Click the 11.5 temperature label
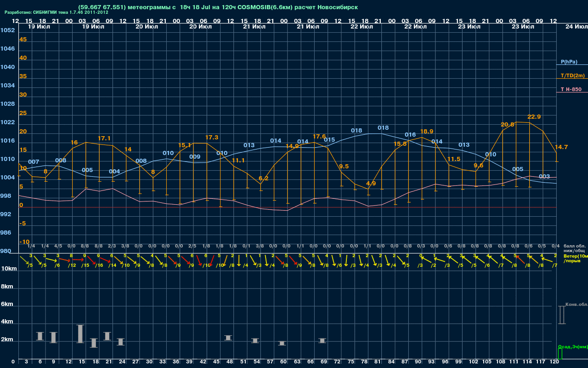588x368 pixels. pyautogui.click(x=453, y=159)
